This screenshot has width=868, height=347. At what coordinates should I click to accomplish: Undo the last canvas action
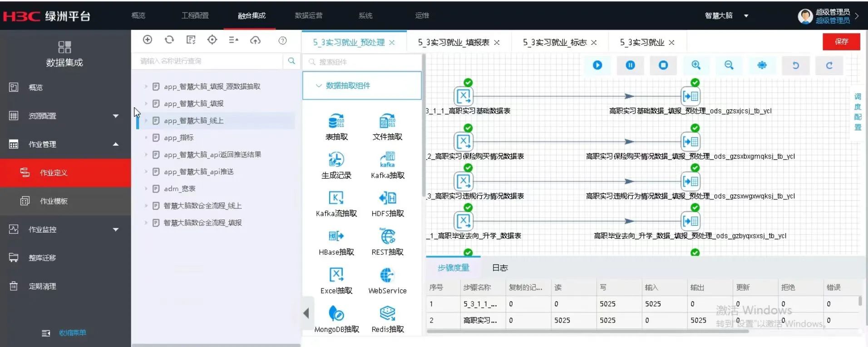(x=796, y=65)
